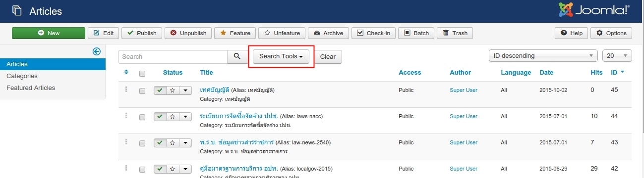Open Super User author link for article 44
This screenshot has height=178, width=644.
[x=464, y=116]
